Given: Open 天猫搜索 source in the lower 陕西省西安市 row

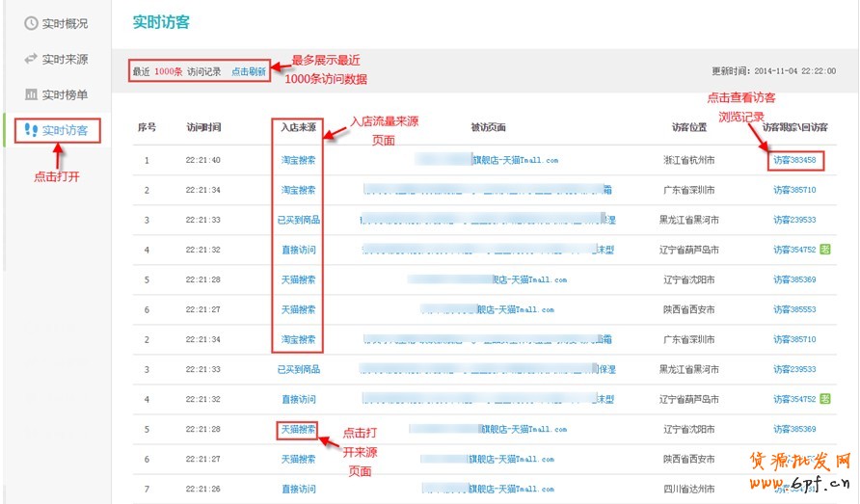Looking at the screenshot, I should tap(298, 459).
